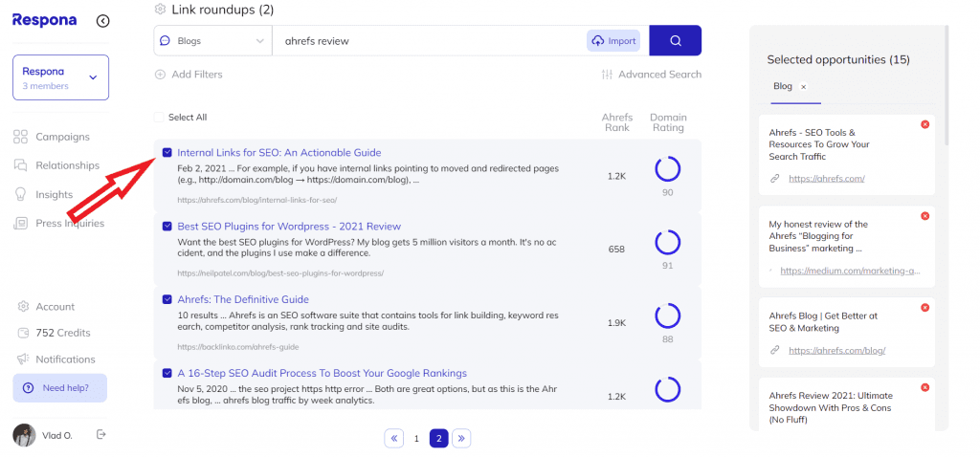
Task: Open Link roundups settings gear
Action: (x=160, y=10)
